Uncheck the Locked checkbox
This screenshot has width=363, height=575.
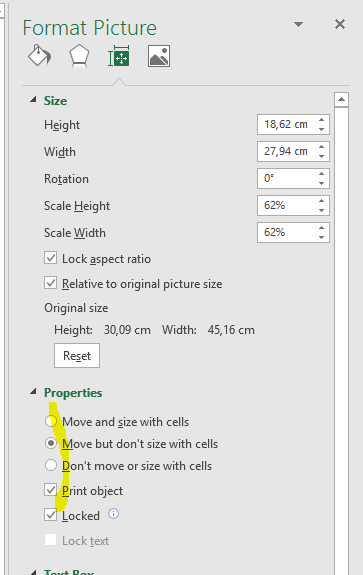(x=51, y=514)
